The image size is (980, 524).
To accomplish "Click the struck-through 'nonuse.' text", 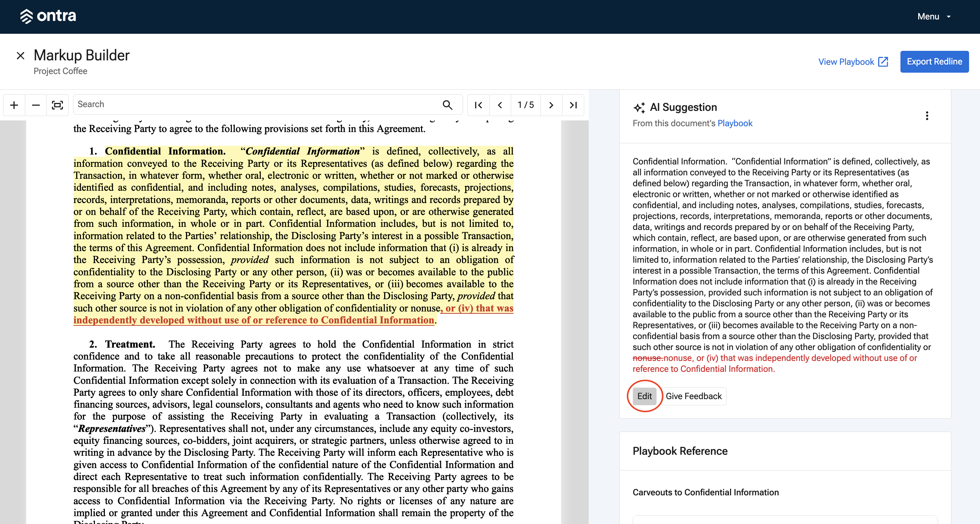I will 647,358.
